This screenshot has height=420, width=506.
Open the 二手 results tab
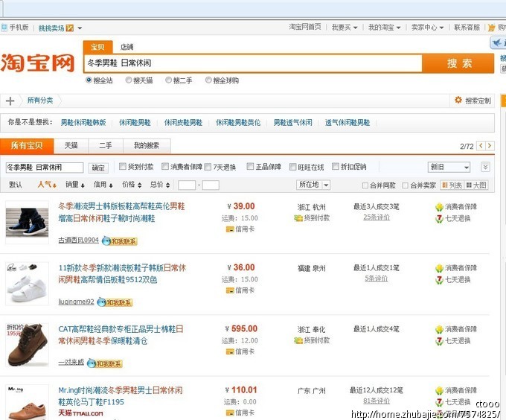click(x=106, y=146)
